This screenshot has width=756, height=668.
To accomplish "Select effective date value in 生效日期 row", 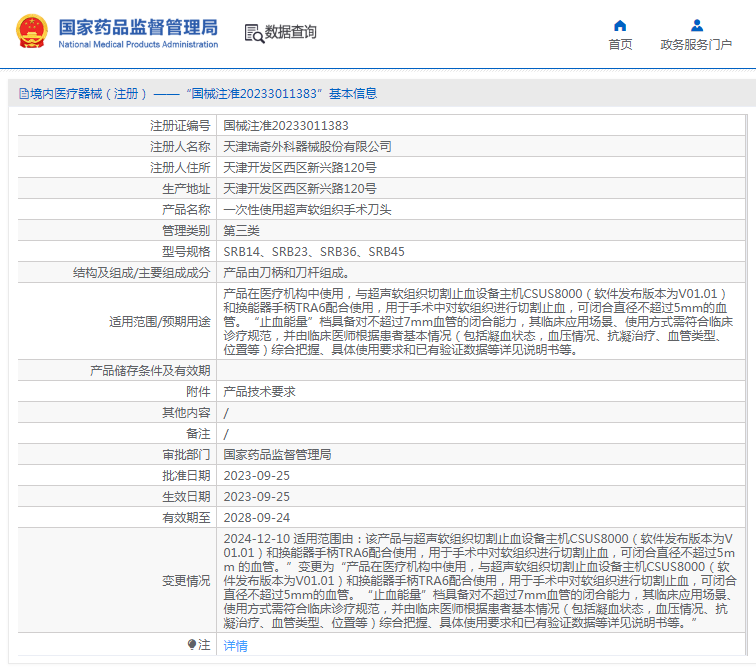I will pos(256,496).
